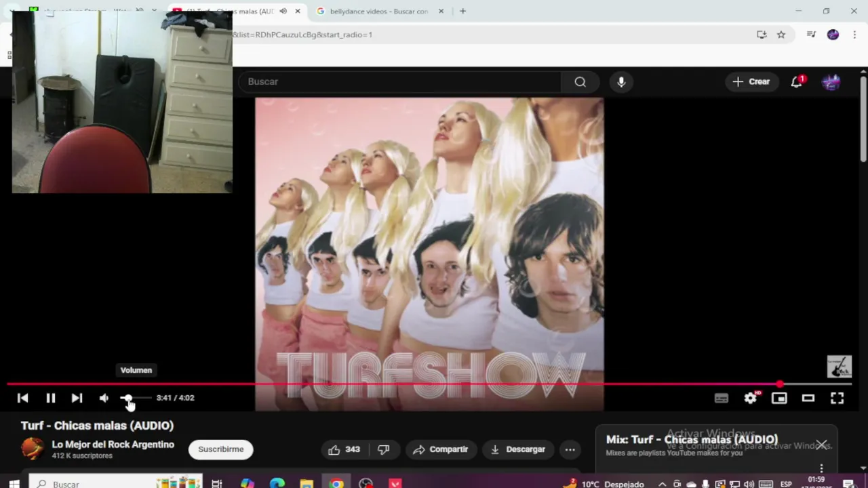This screenshot has height=488, width=868.
Task: Enter fullscreen mode
Action: (837, 399)
